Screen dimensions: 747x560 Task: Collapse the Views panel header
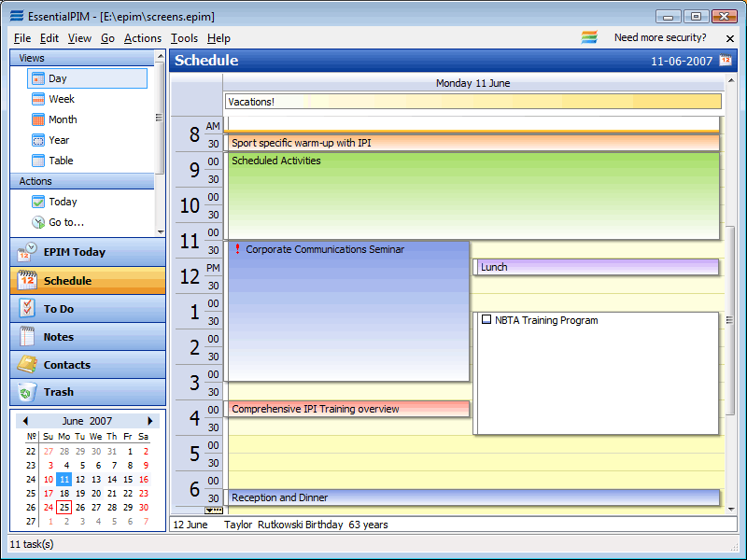point(82,58)
